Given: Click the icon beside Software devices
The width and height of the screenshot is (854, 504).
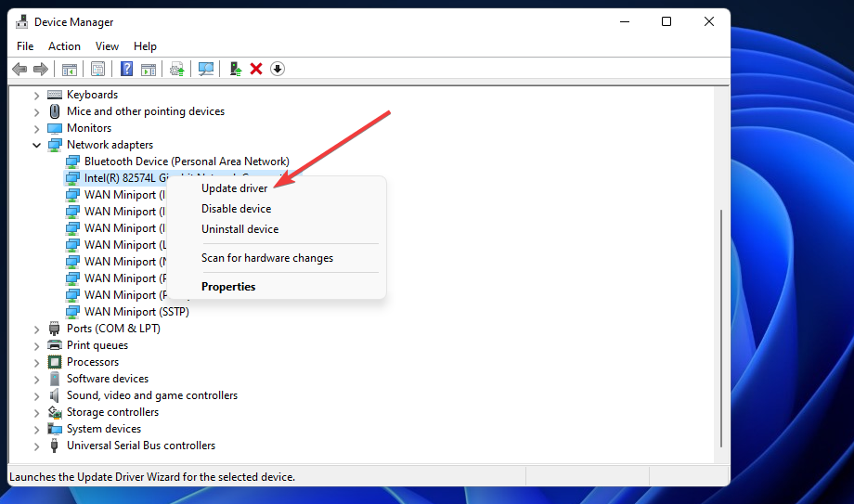Looking at the screenshot, I should click(55, 379).
